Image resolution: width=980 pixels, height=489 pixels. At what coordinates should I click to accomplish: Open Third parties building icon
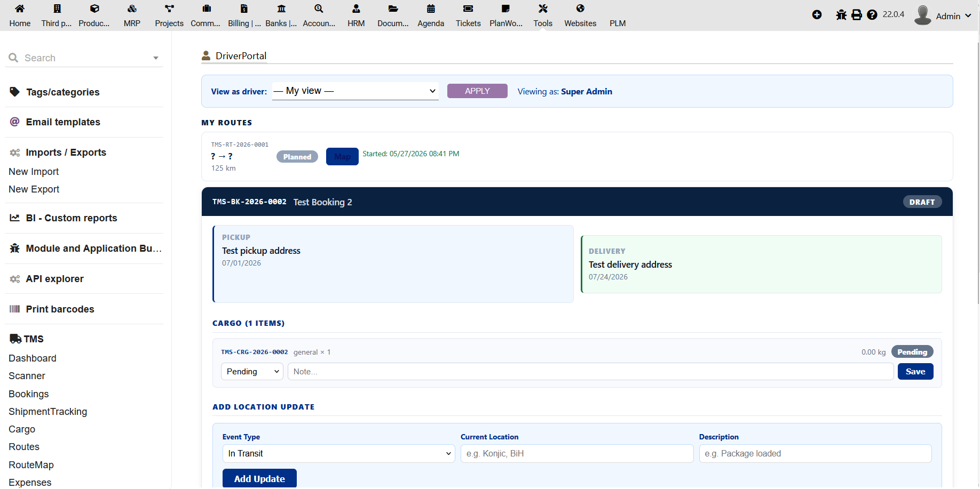[x=57, y=9]
